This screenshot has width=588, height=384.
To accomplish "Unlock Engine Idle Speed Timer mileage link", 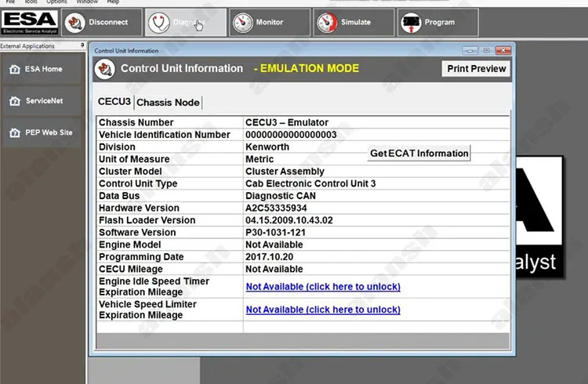I will tap(323, 287).
